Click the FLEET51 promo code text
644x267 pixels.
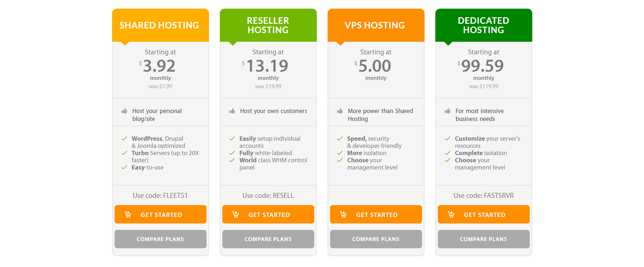coord(175,195)
